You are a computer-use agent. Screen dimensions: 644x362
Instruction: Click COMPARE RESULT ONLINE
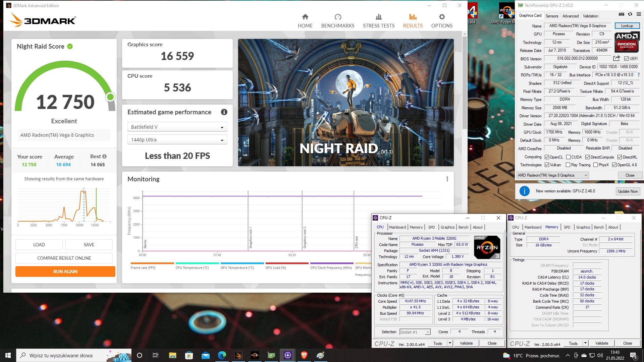pyautogui.click(x=64, y=258)
